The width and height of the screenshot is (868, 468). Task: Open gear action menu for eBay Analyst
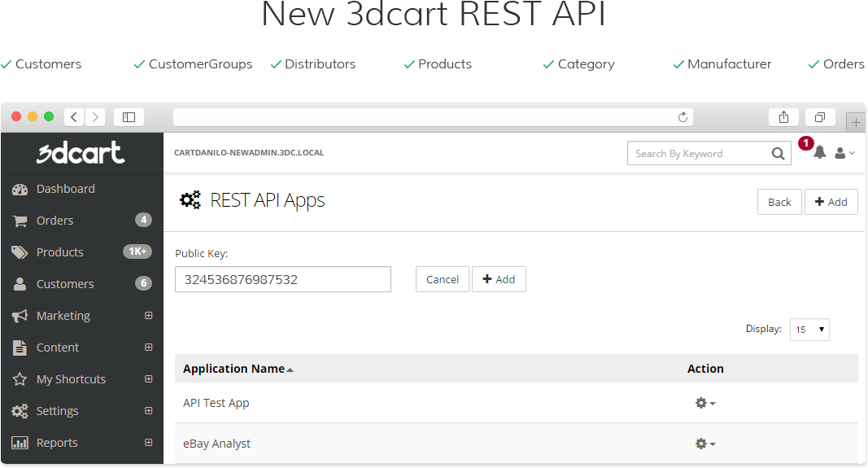[704, 444]
